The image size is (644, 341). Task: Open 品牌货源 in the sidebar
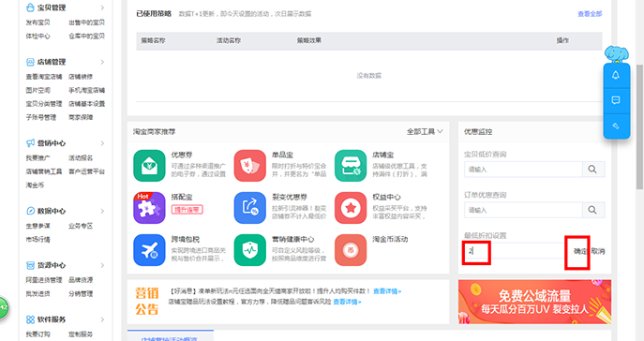tap(81, 280)
